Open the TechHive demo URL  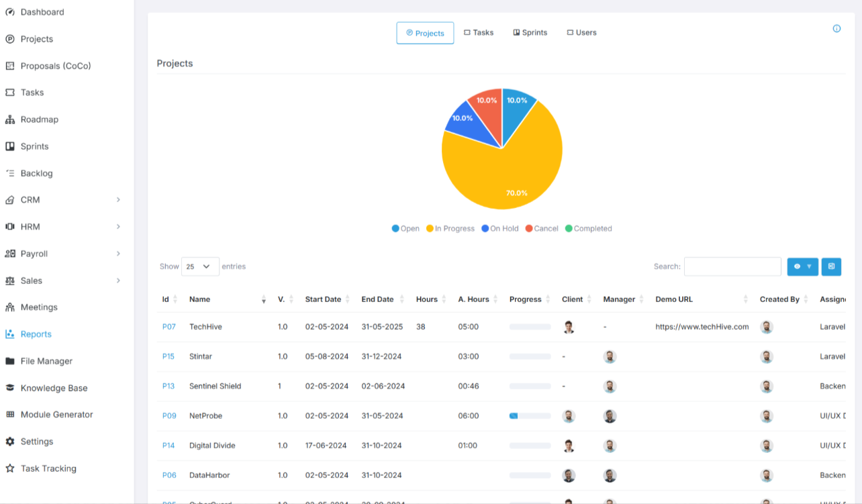[x=702, y=327]
